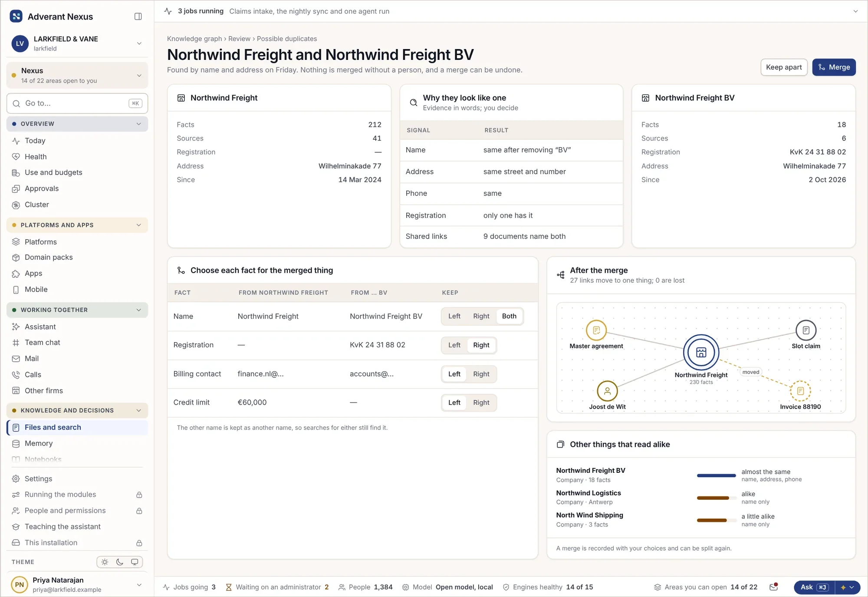
Task: Open the Priya Natarajan account menu
Action: [x=77, y=584]
